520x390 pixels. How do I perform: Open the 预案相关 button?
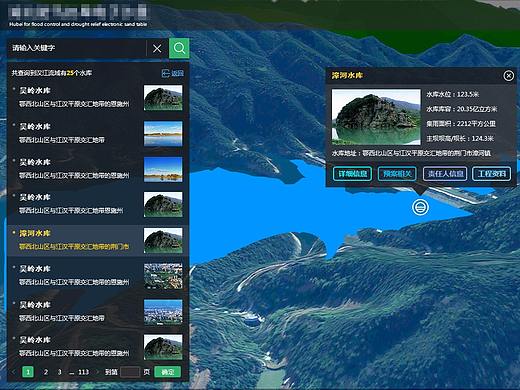pos(397,174)
